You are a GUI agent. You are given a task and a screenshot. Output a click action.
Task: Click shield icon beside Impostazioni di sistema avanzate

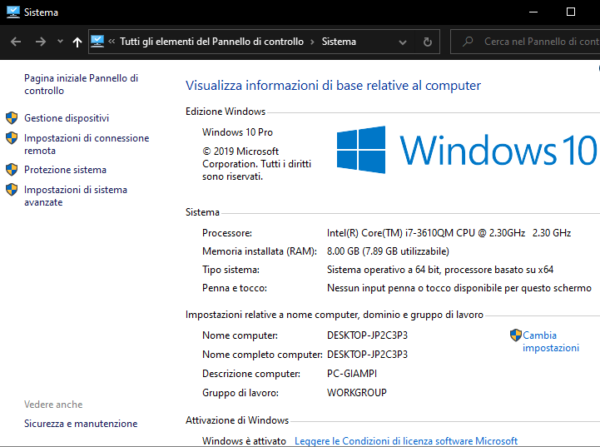click(12, 189)
